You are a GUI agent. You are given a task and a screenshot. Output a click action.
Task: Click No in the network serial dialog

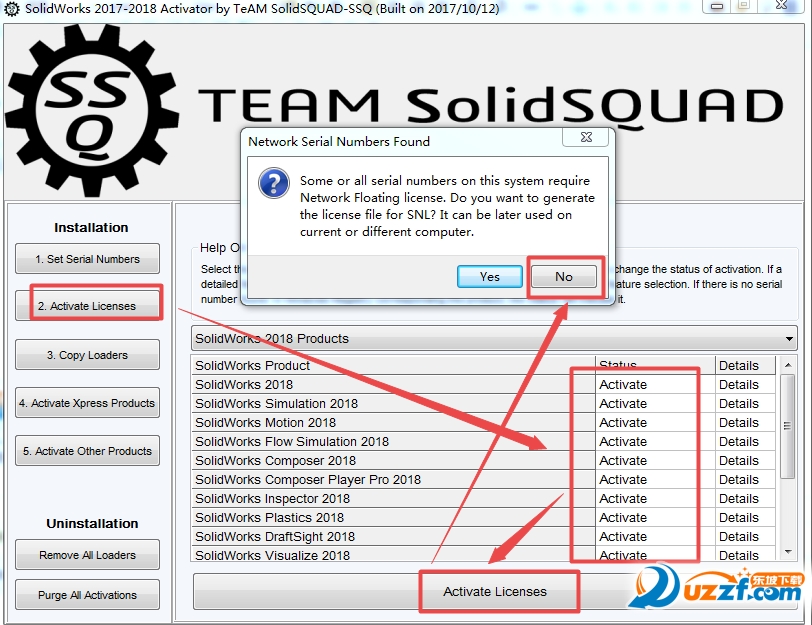564,277
